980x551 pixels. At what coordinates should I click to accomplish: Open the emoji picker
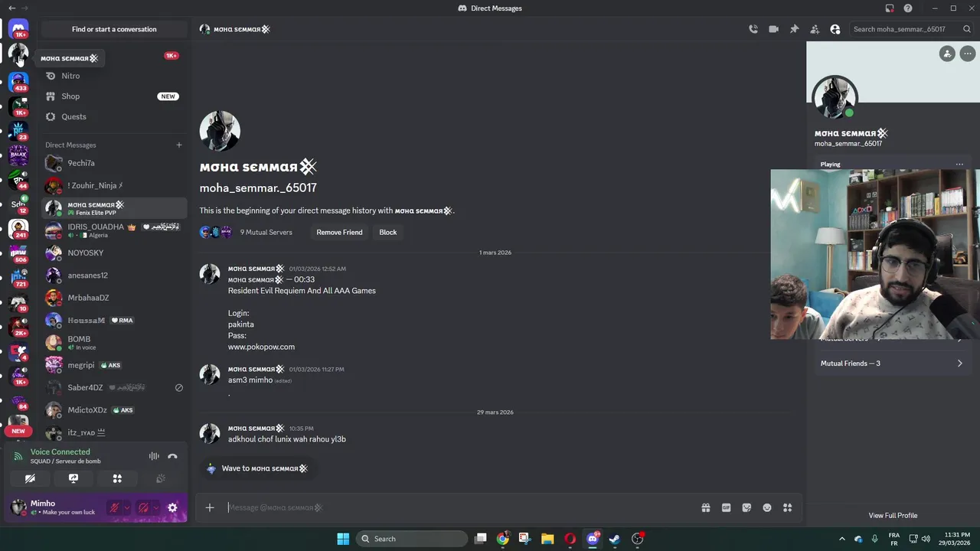(767, 507)
